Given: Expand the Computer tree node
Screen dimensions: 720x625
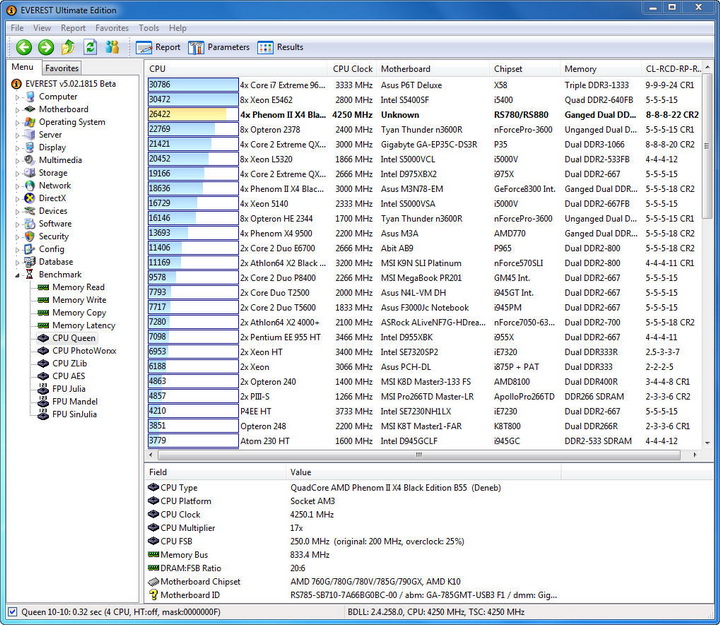Looking at the screenshot, I should (17, 97).
